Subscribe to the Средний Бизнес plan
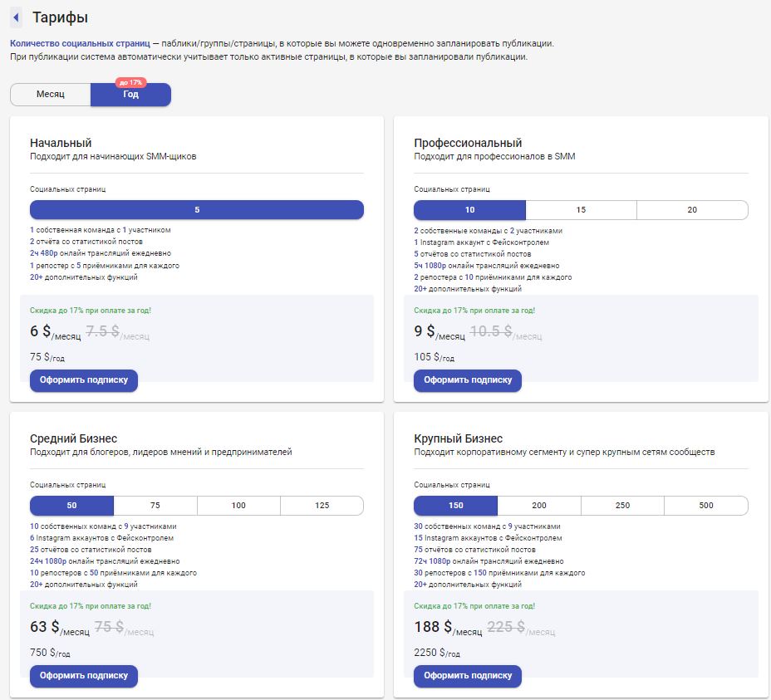This screenshot has height=700, width=771. pos(84,676)
